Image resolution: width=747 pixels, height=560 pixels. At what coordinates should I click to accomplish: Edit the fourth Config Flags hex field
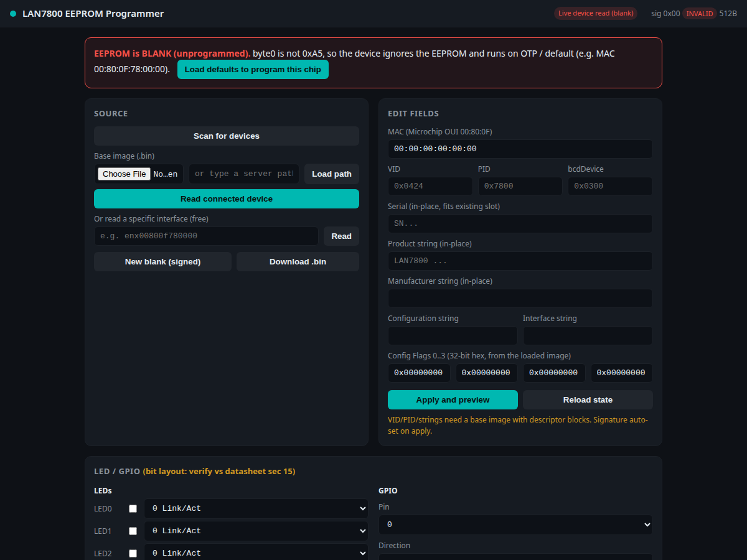(622, 373)
